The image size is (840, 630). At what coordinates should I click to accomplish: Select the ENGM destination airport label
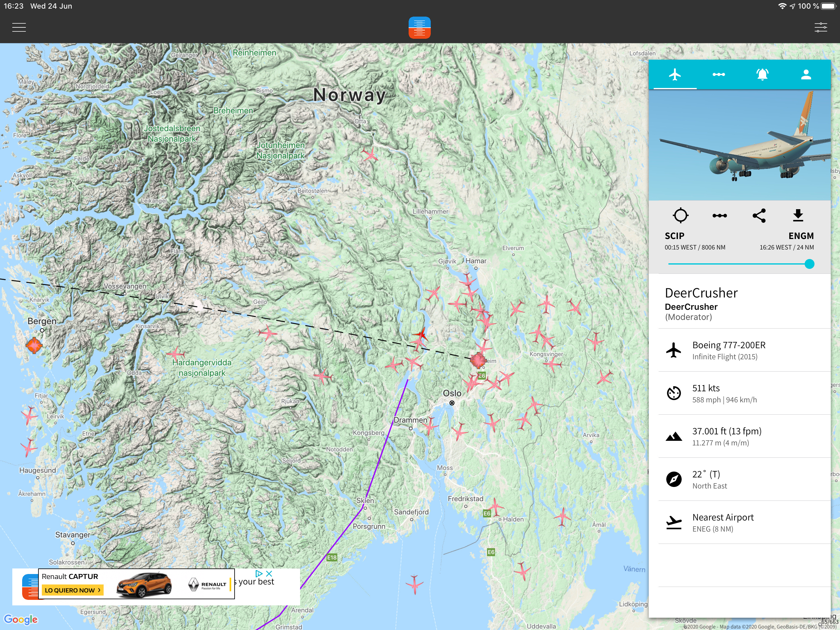pos(801,236)
